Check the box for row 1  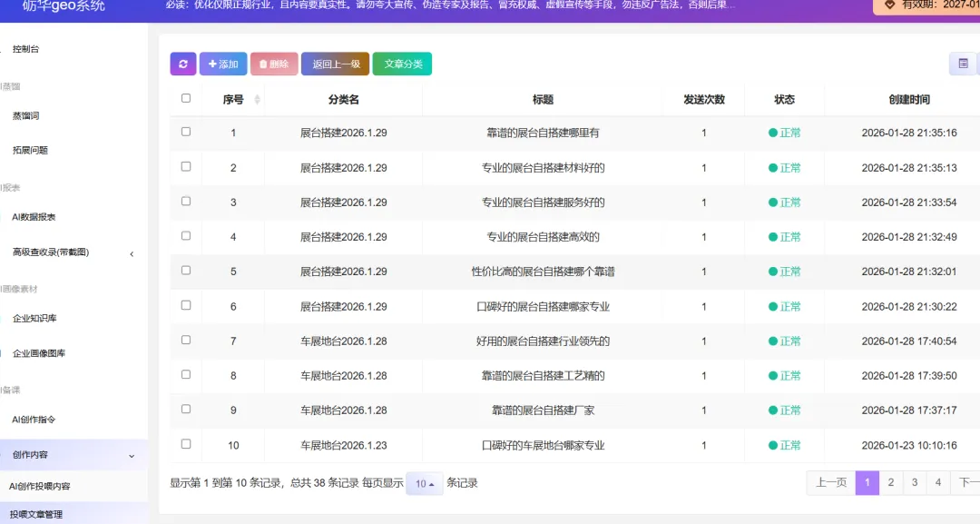tap(186, 132)
